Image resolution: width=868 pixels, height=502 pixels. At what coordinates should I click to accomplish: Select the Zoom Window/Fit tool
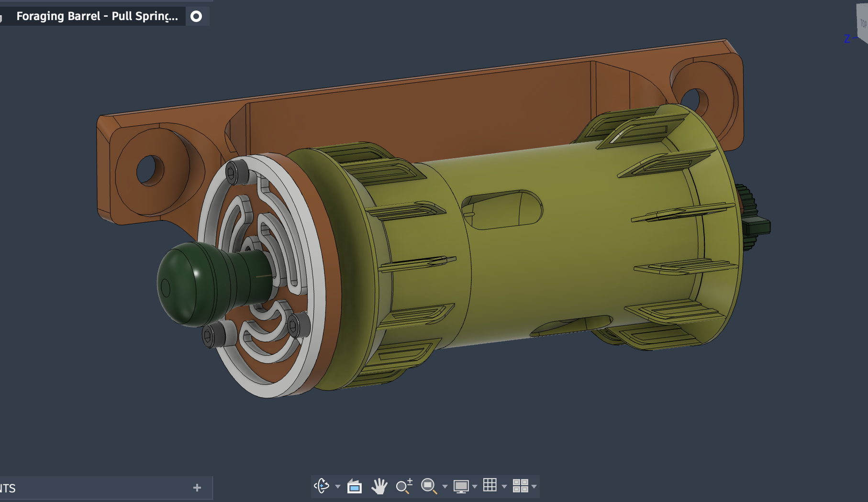(x=429, y=486)
